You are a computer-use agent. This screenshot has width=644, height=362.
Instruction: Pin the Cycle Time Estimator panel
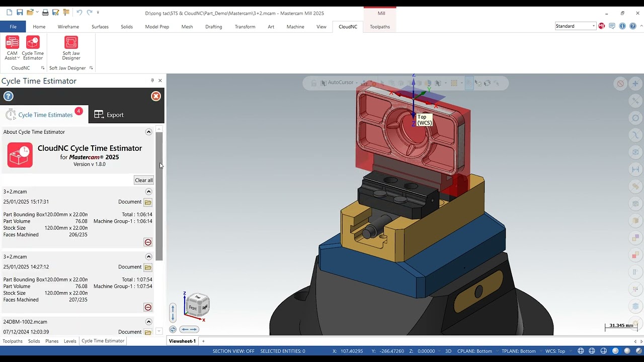152,80
